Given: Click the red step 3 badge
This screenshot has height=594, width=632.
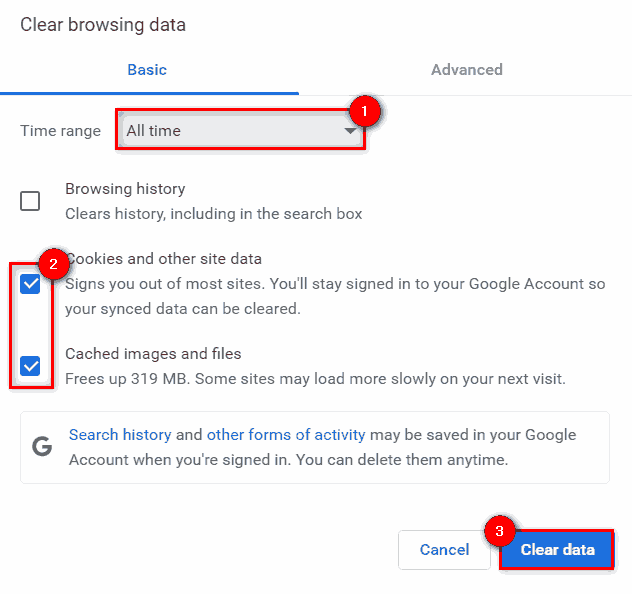Looking at the screenshot, I should click(499, 531).
